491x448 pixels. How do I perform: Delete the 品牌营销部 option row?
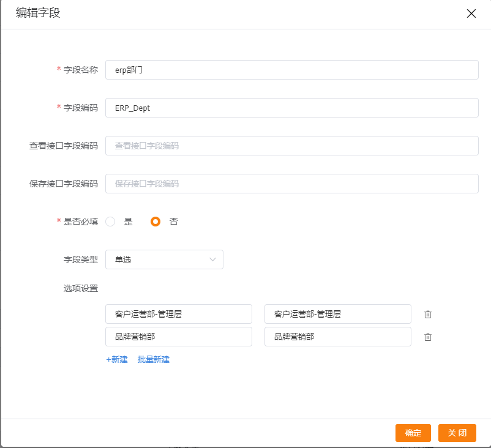point(428,337)
